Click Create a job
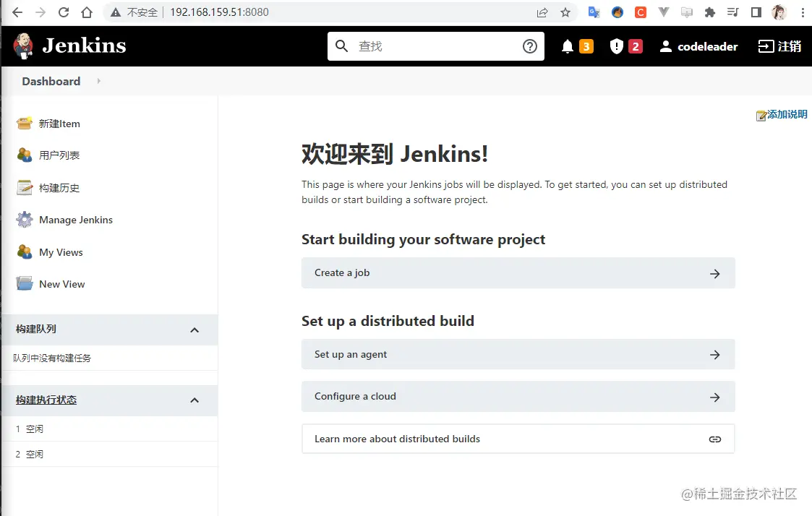The image size is (812, 516). (518, 272)
